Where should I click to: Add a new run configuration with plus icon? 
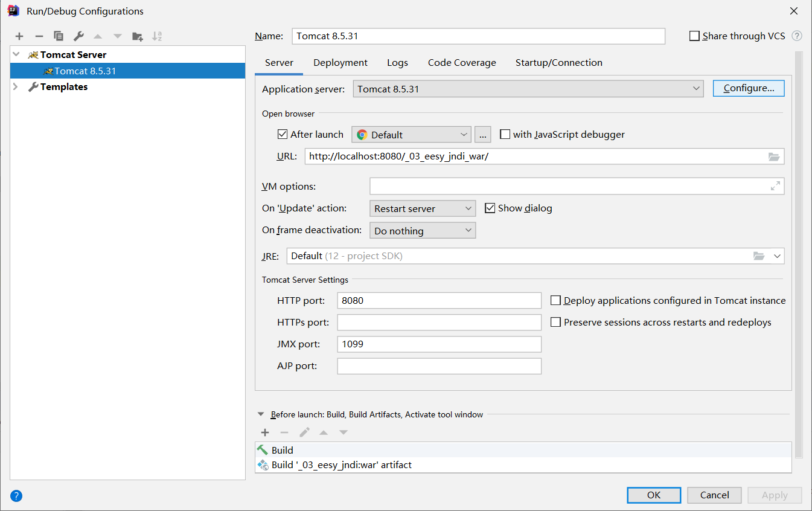pos(19,36)
